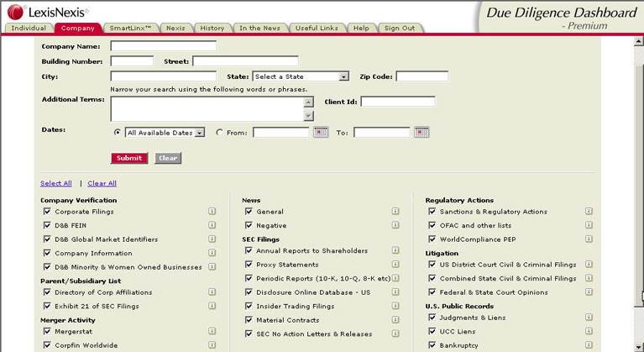Focus the Company Name input field
Viewport: 644px width, 352px height.
[164, 46]
